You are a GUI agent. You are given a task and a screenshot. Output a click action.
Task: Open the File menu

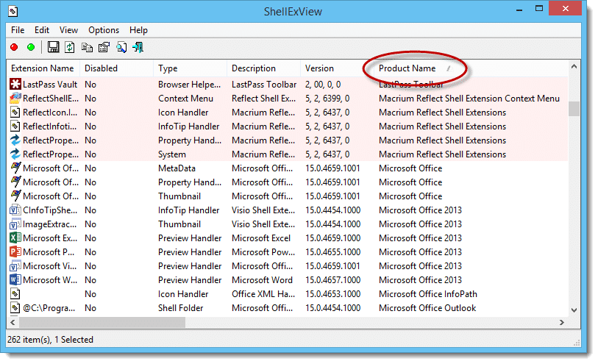[x=18, y=30]
